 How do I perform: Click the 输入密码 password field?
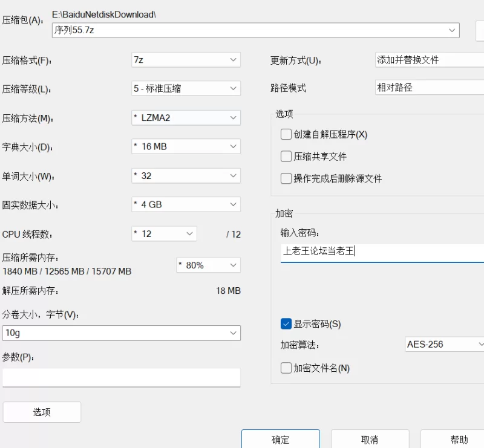pyautogui.click(x=382, y=253)
